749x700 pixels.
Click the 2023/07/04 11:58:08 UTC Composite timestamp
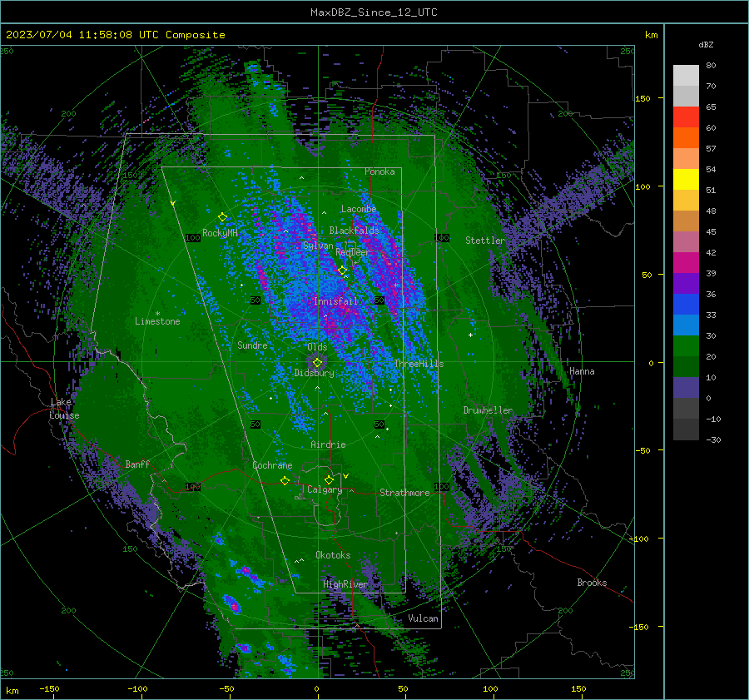115,35
